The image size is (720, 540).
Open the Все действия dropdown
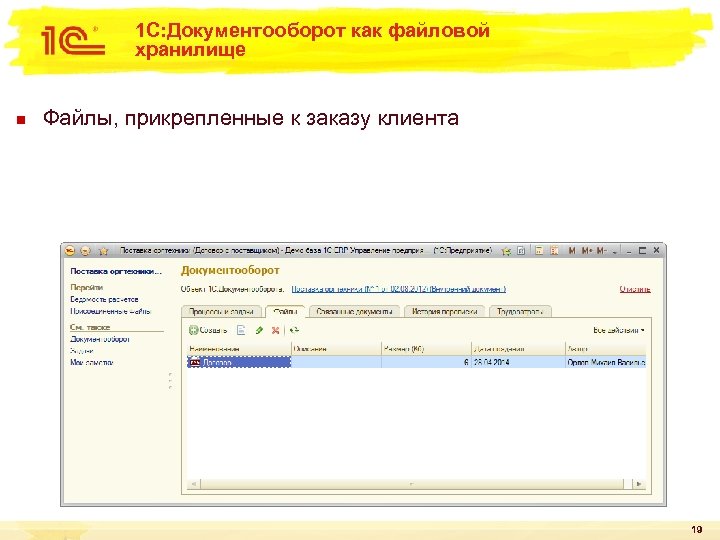tap(619, 330)
